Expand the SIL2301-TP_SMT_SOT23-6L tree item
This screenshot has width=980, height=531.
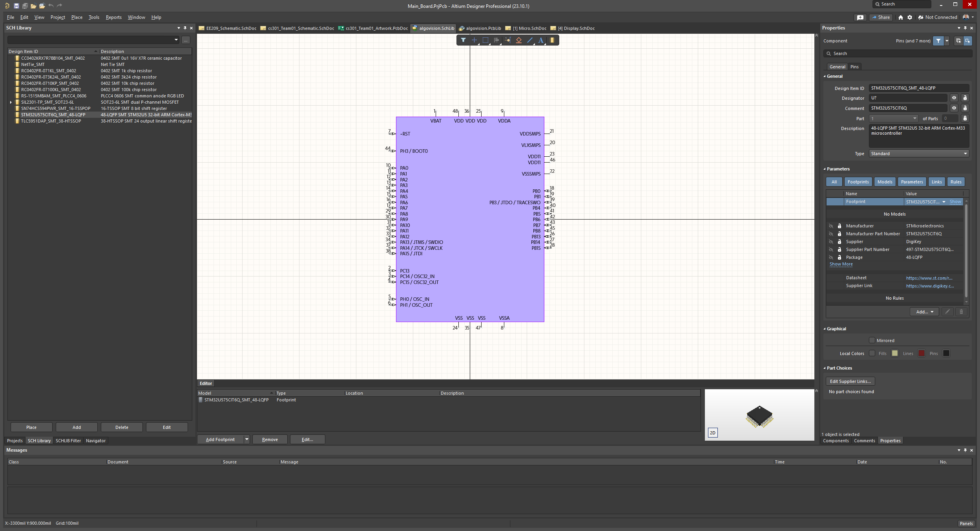click(11, 103)
